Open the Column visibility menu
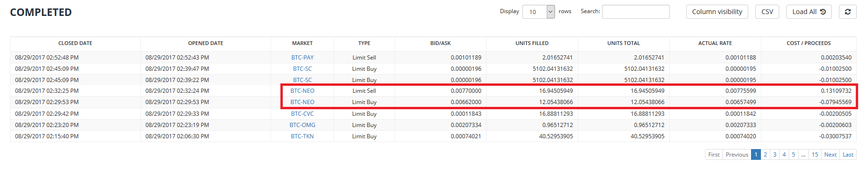The width and height of the screenshot is (868, 195). (x=717, y=12)
